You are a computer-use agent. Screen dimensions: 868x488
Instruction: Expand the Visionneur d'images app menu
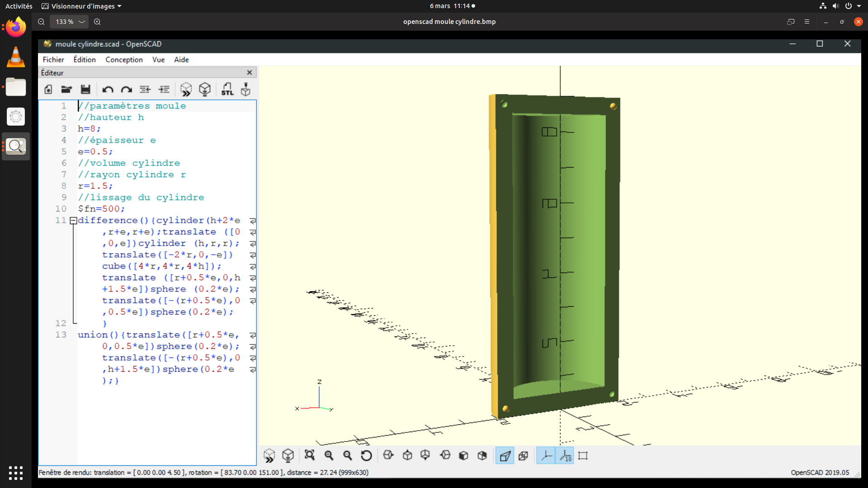[x=82, y=6]
